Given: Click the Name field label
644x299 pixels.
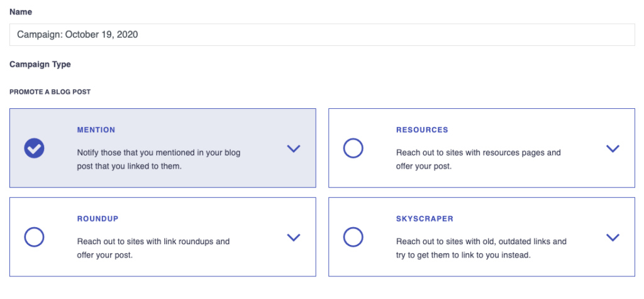Looking at the screenshot, I should tap(21, 12).
